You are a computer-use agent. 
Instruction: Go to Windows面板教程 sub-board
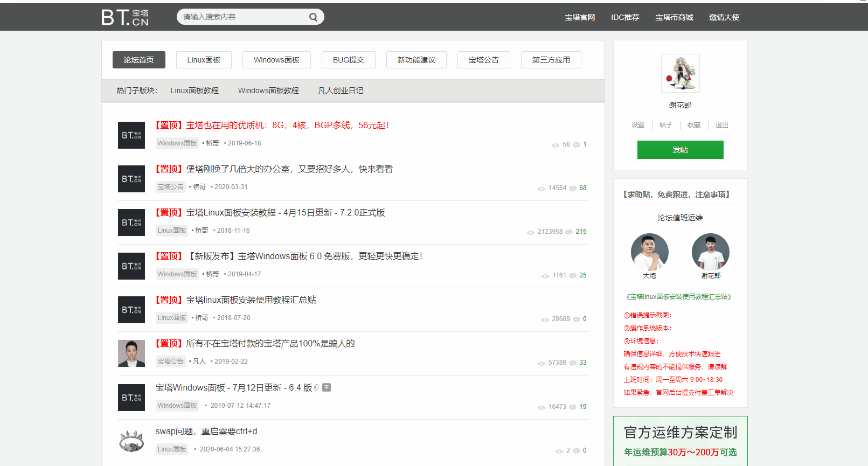268,91
